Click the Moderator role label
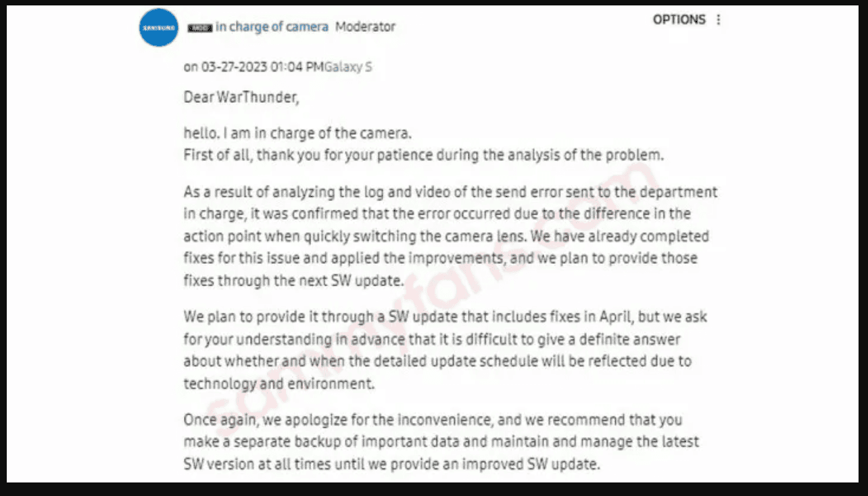Viewport: 868px width, 496px height. coord(365,27)
